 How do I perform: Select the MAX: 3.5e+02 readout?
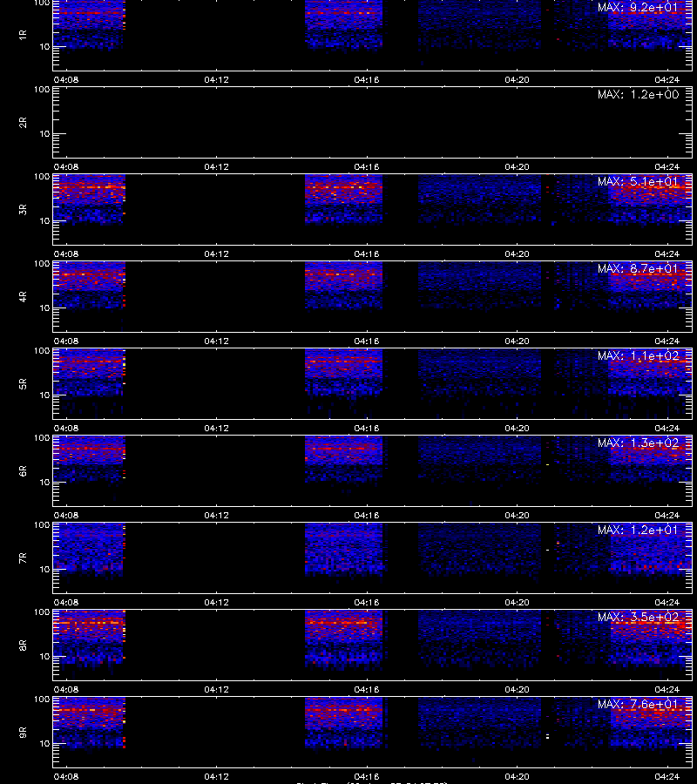coord(638,617)
